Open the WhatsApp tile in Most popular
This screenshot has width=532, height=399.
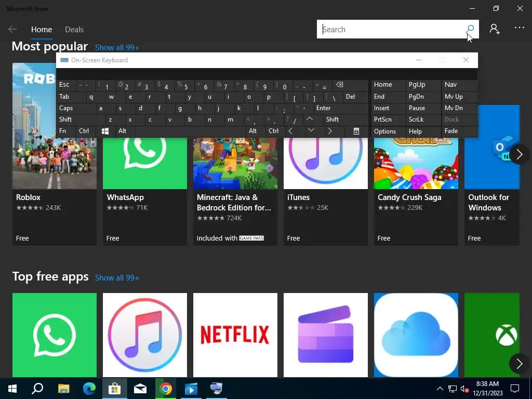tap(145, 192)
